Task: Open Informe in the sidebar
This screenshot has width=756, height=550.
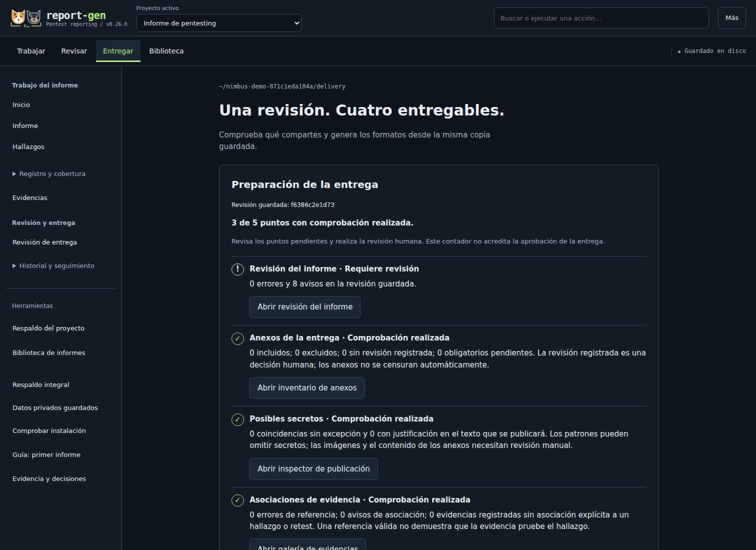Action: pos(25,126)
